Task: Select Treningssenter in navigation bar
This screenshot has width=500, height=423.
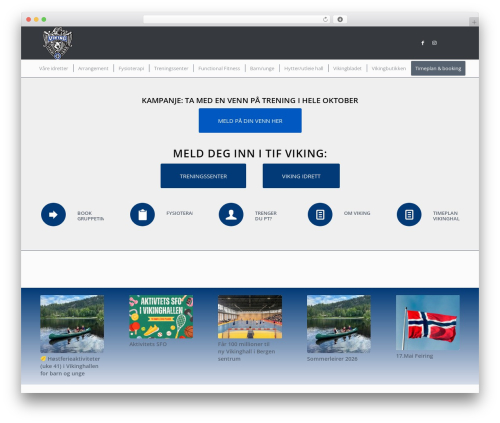Action: click(171, 68)
